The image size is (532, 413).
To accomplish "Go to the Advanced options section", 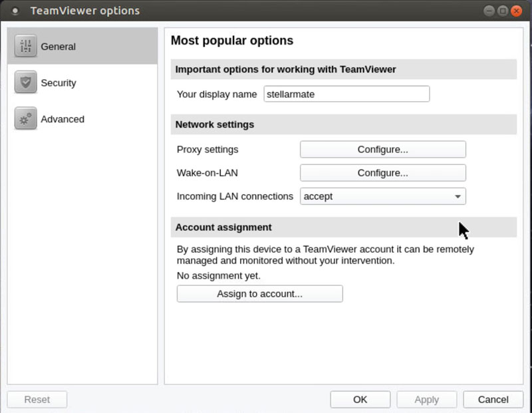I will (82, 119).
